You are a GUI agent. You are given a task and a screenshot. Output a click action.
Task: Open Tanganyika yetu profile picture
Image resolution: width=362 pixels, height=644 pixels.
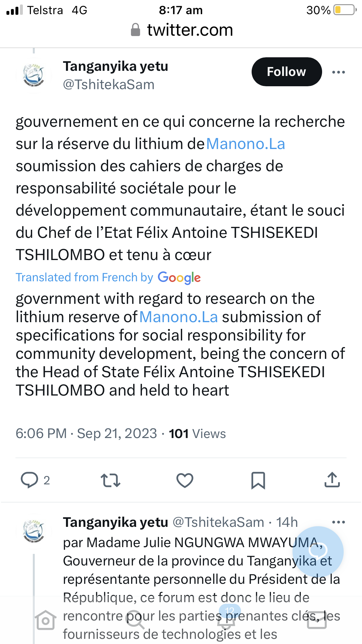point(34,75)
